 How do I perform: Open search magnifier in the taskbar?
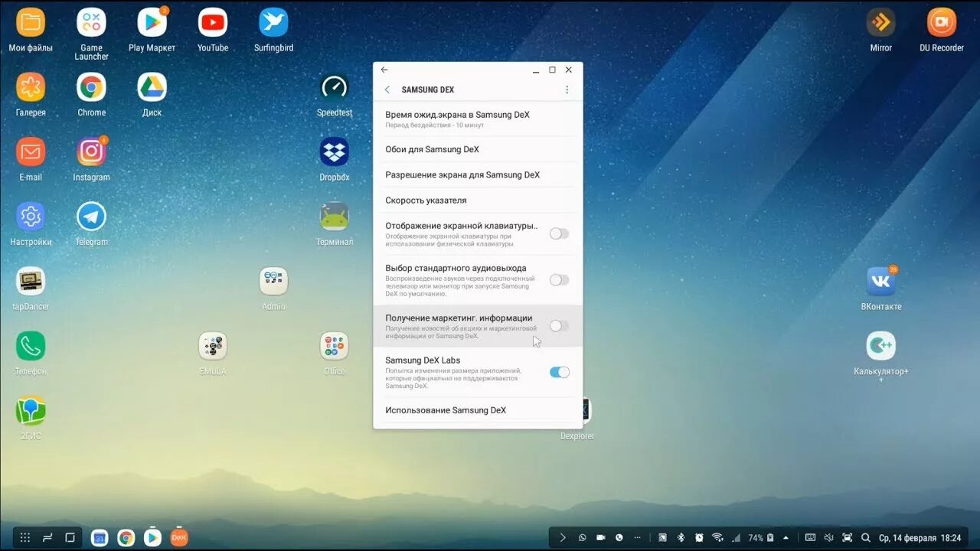[866, 538]
